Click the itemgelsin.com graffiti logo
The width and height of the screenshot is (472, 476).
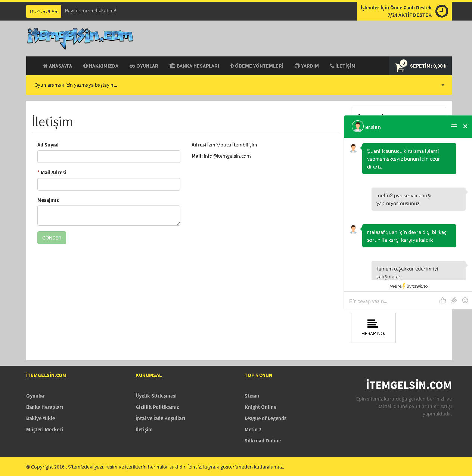(80, 38)
